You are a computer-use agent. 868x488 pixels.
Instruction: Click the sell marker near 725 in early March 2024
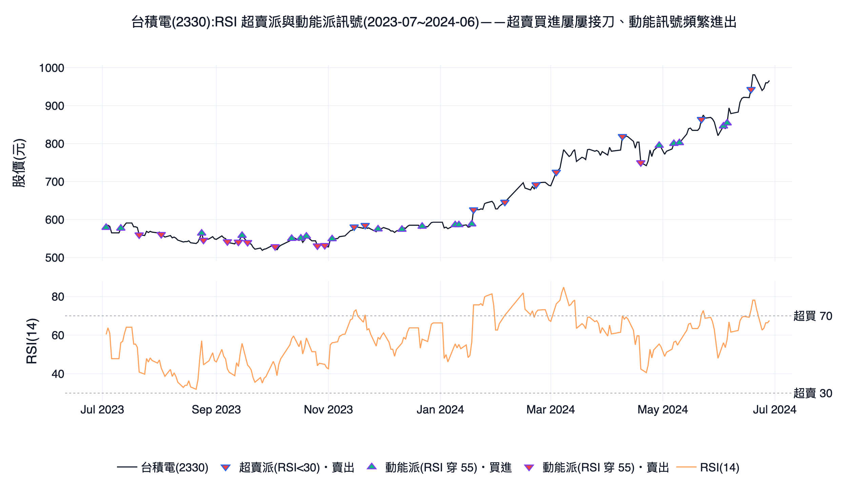(556, 172)
